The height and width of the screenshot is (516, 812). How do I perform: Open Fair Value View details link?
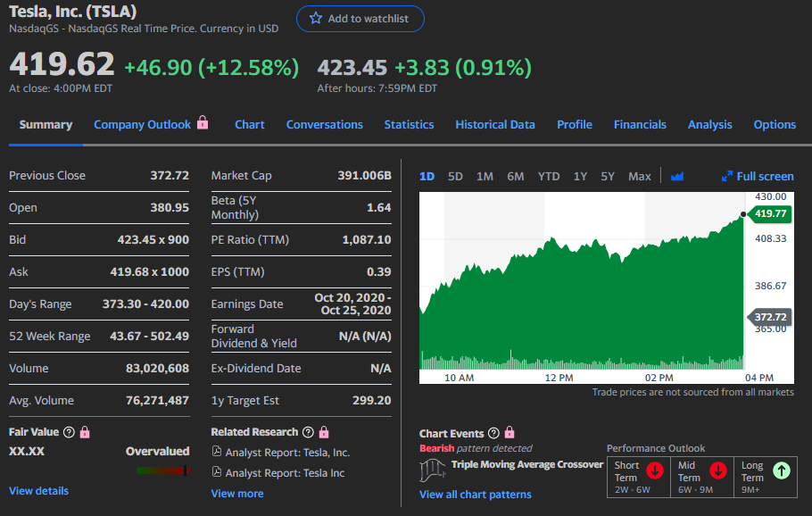click(39, 491)
